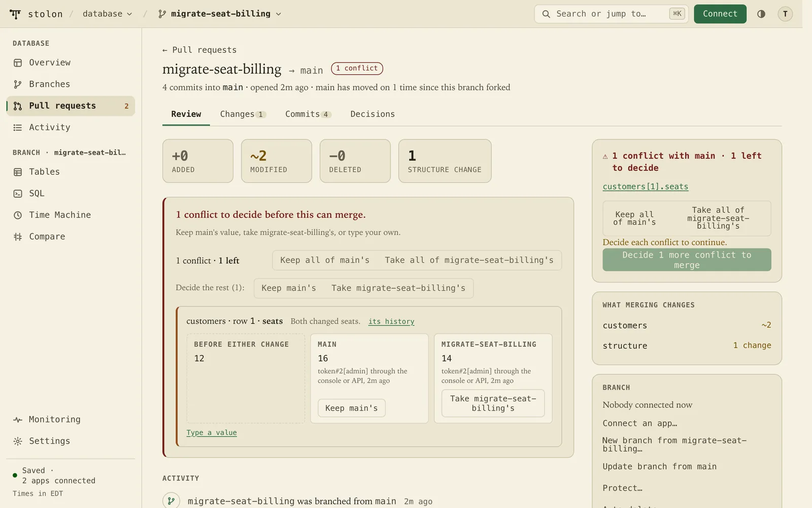Click the Pull requests count badge 2
This screenshot has width=812, height=508.
(126, 106)
